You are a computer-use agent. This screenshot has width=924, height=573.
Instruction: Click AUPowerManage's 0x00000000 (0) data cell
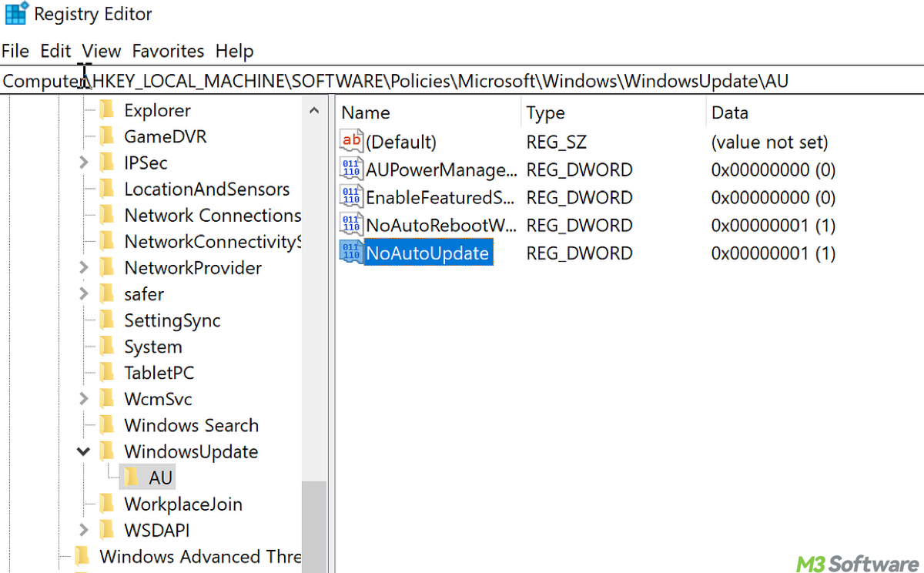pyautogui.click(x=774, y=169)
